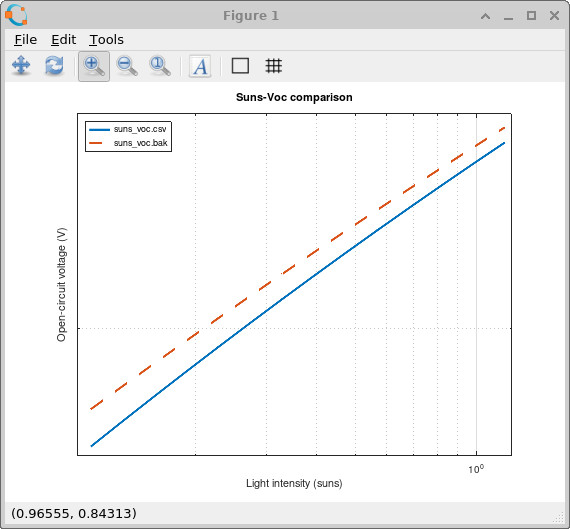This screenshot has height=529, width=570.
Task: Click the blue line sample in legend
Action: click(99, 129)
